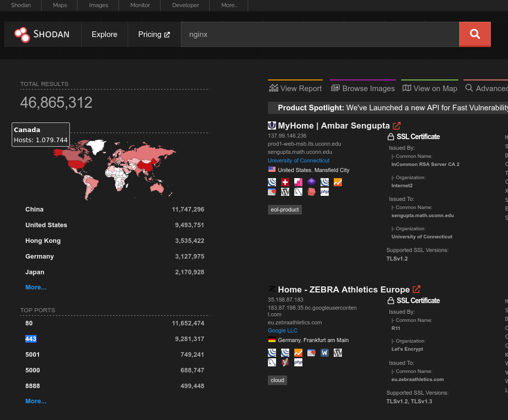Viewport: 508px width, 420px height.
Task: Open the Pricing page link
Action: [154, 34]
